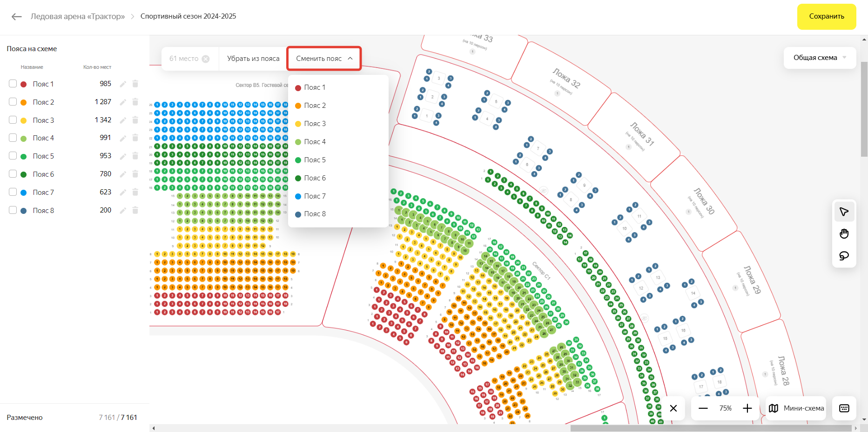Choose Пояс 4 in dropdown menu
The image size is (868, 432).
[315, 142]
